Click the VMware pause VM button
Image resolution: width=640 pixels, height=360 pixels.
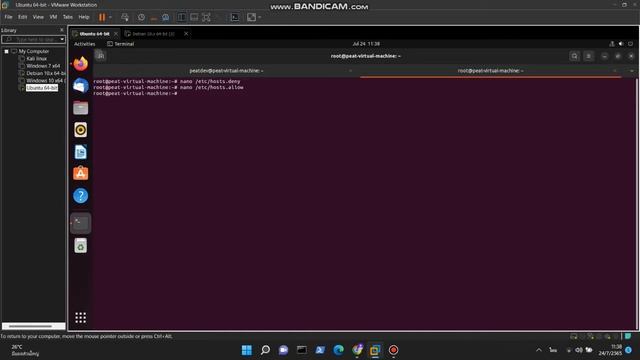tap(102, 17)
